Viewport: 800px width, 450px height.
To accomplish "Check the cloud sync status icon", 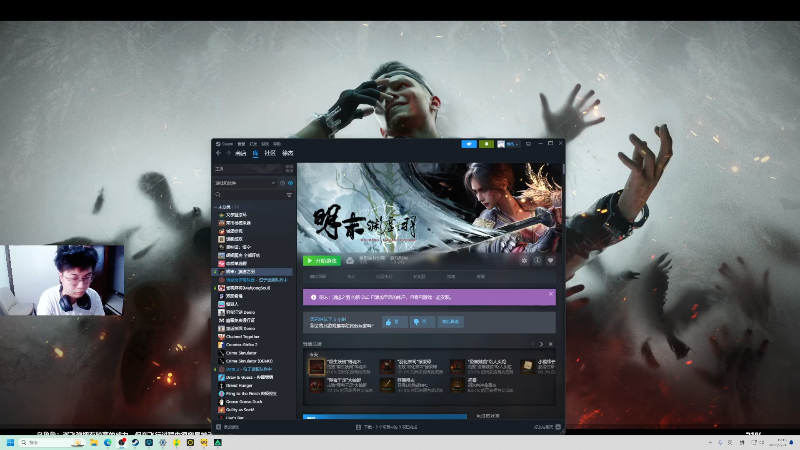I will pos(350,261).
